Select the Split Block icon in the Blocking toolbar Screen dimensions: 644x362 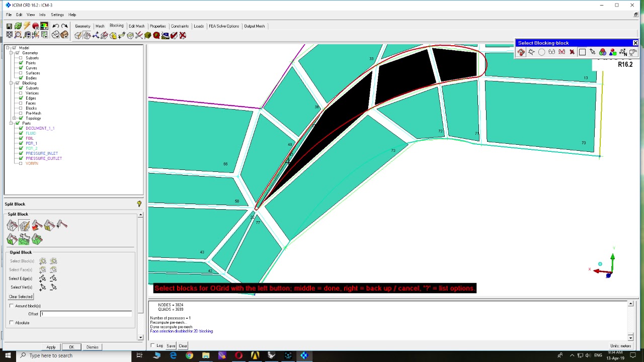[x=87, y=35]
